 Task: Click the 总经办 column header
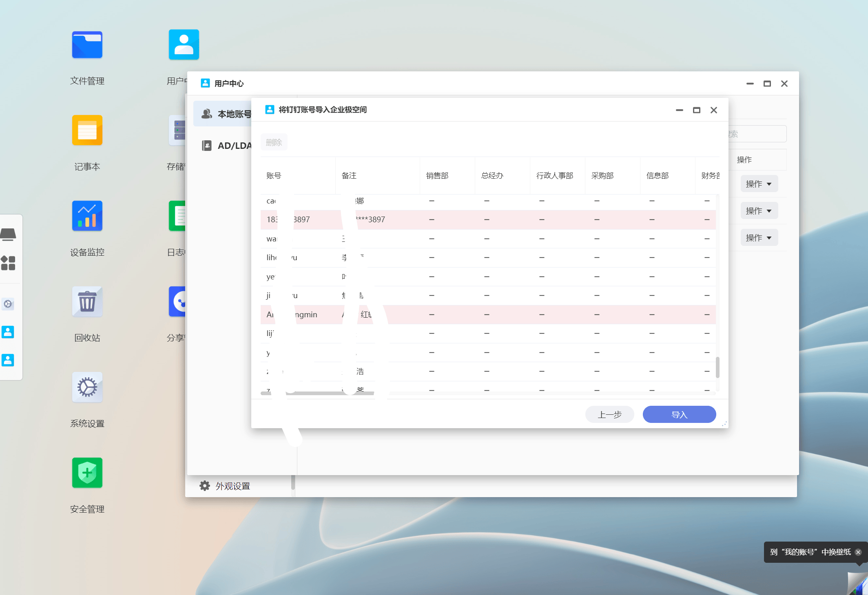coord(503,175)
